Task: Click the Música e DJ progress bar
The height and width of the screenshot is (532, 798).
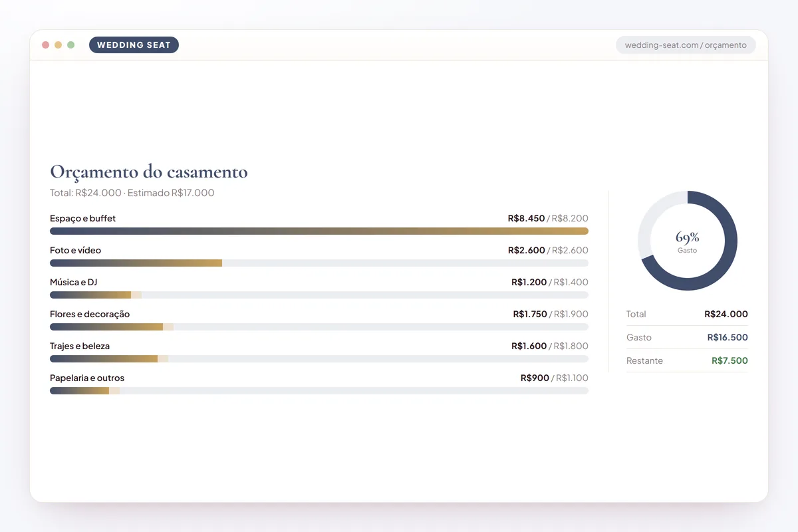Action: 319,295
